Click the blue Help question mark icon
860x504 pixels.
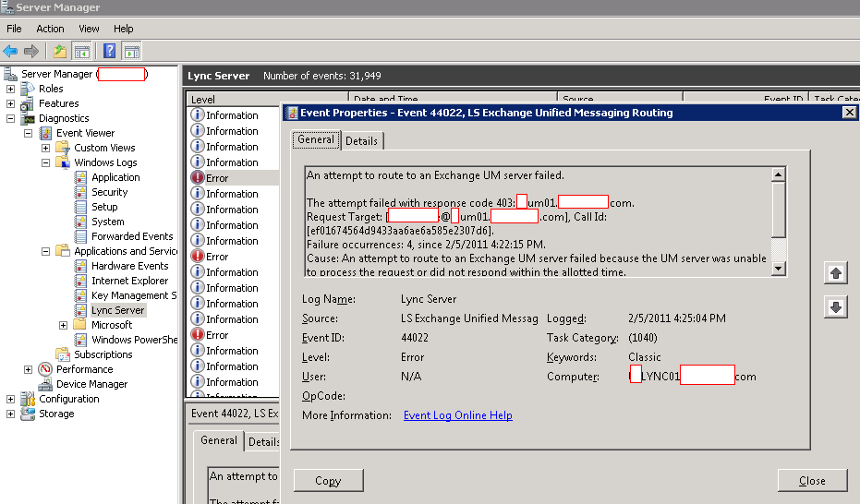[110, 52]
